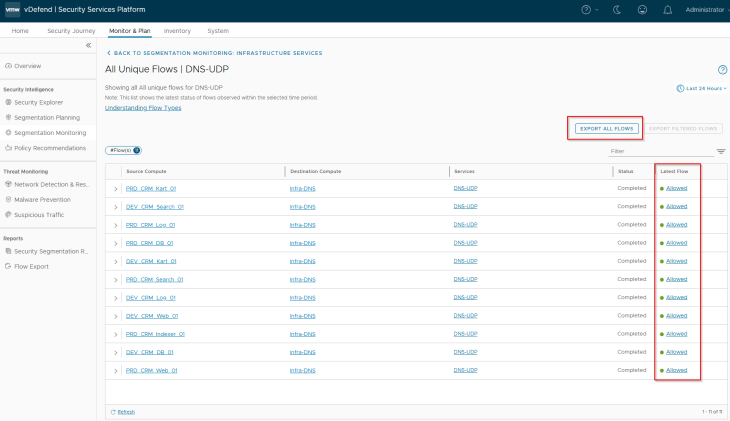Toggle dark mode moon icon
The height and width of the screenshot is (421, 730).
pyautogui.click(x=615, y=9)
